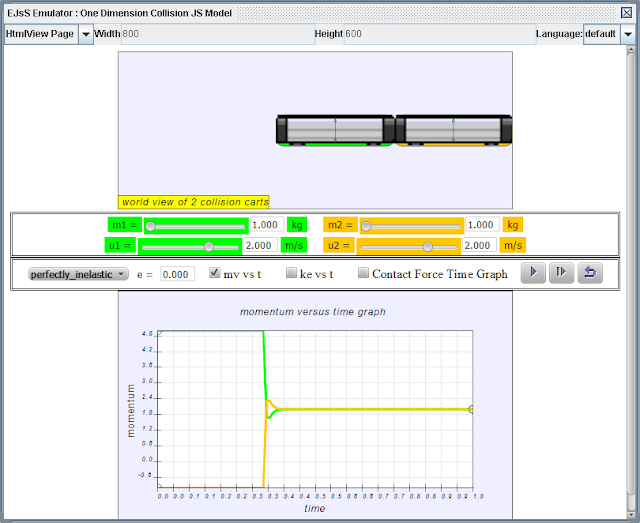The image size is (640, 523).
Task: Click the scrollbar down arrow
Action: tap(632, 514)
